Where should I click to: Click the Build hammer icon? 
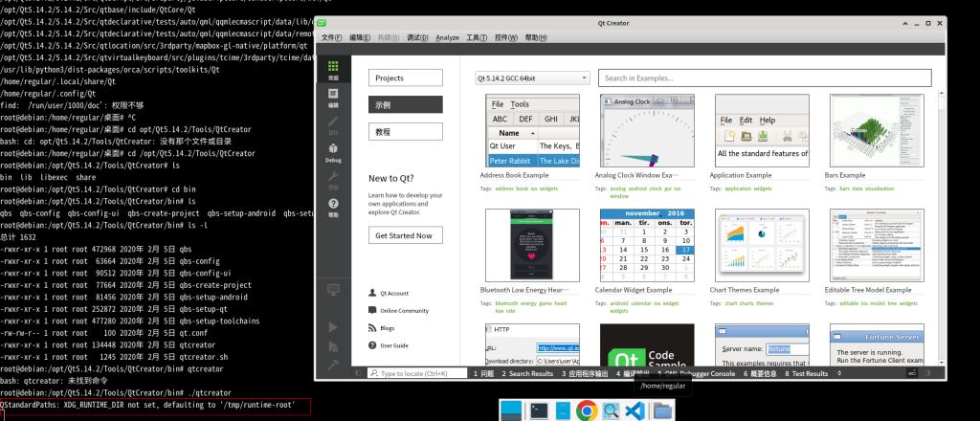333,364
